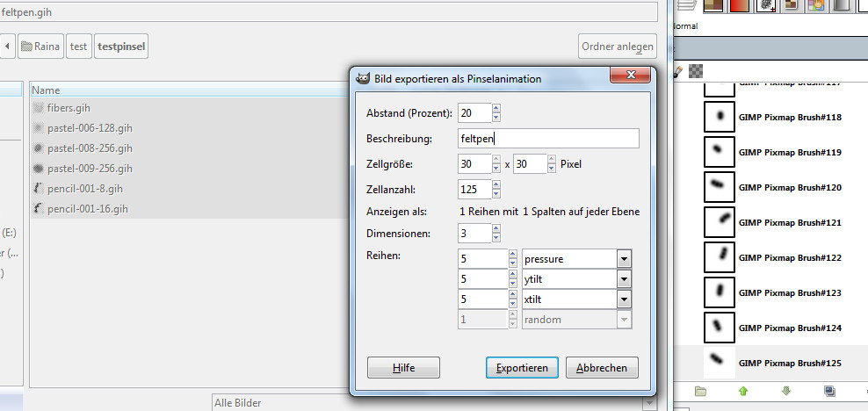The image size is (868, 411).
Task: Click Beschreibung field containing feltpen
Action: coord(548,138)
